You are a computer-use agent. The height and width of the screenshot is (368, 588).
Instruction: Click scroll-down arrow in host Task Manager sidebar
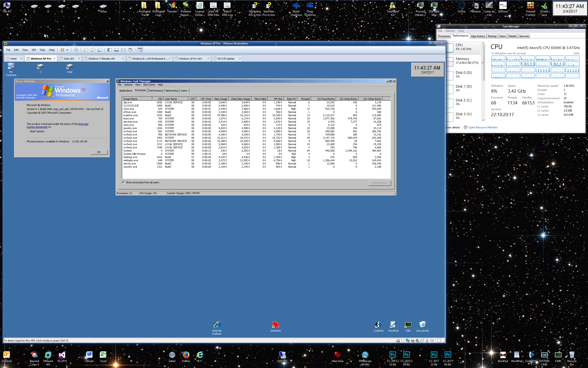[x=483, y=120]
